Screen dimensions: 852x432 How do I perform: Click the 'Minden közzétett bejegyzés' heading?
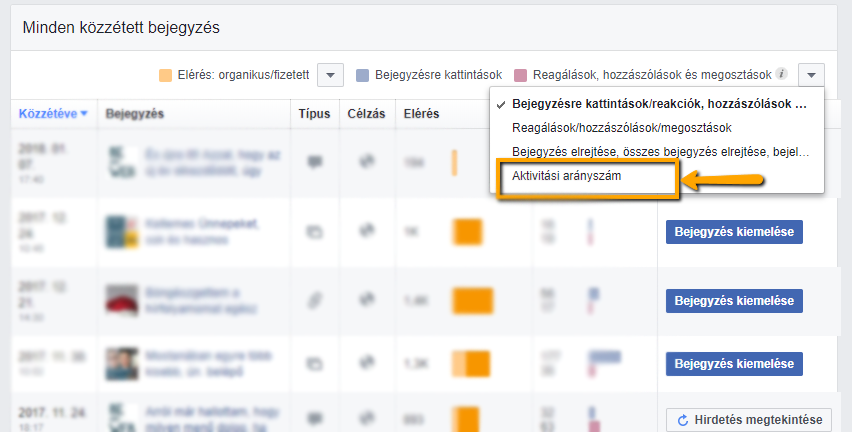(121, 28)
